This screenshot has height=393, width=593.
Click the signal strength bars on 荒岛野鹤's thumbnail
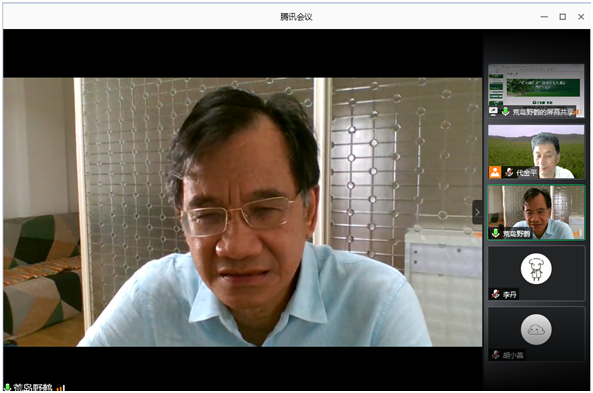click(577, 233)
